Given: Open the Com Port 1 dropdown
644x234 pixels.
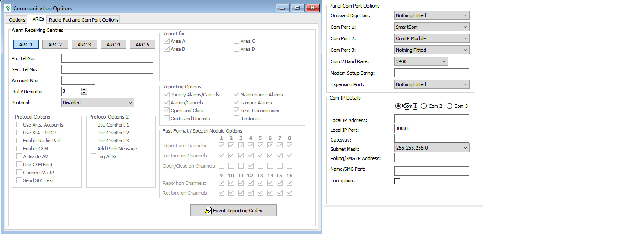Looking at the screenshot, I should click(x=432, y=27).
